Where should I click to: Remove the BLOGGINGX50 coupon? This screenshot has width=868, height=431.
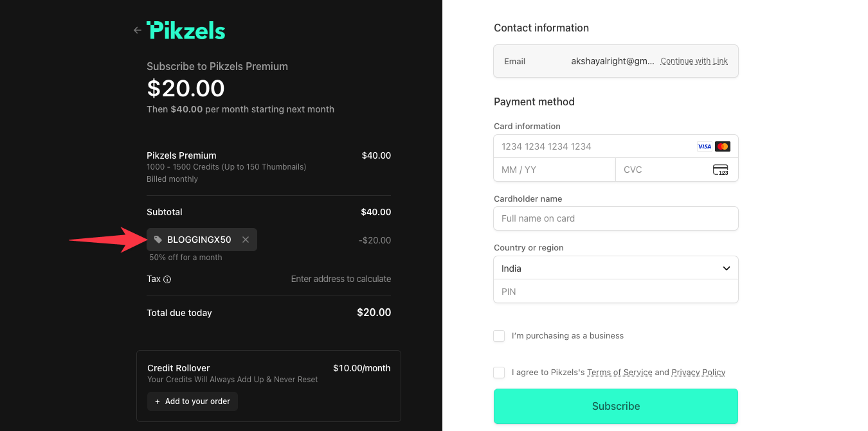[x=246, y=239]
